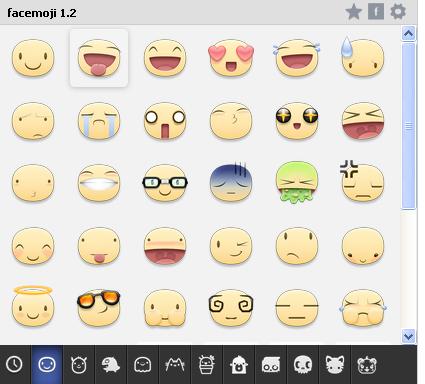Viewport: 425px width, 384px height.
Task: Open the long cat sticker tab
Action: 175,364
